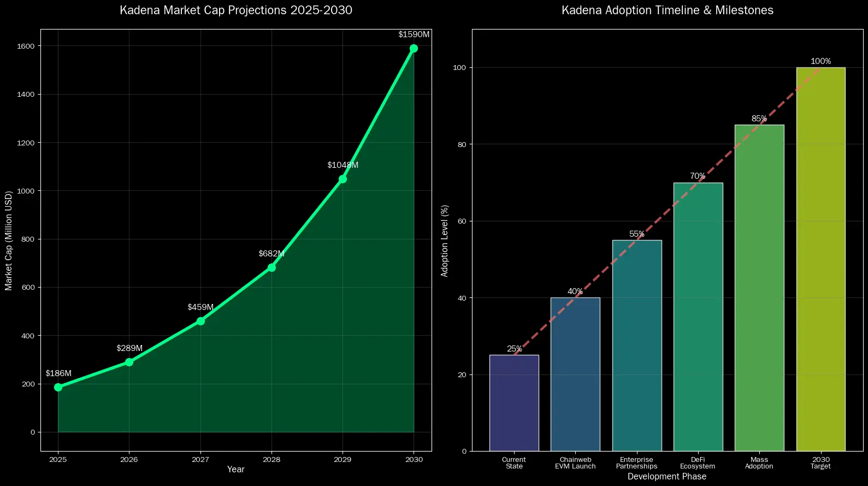
Task: Click the Kadena Adoption Timeline & Milestones title
Action: pyautogui.click(x=667, y=10)
